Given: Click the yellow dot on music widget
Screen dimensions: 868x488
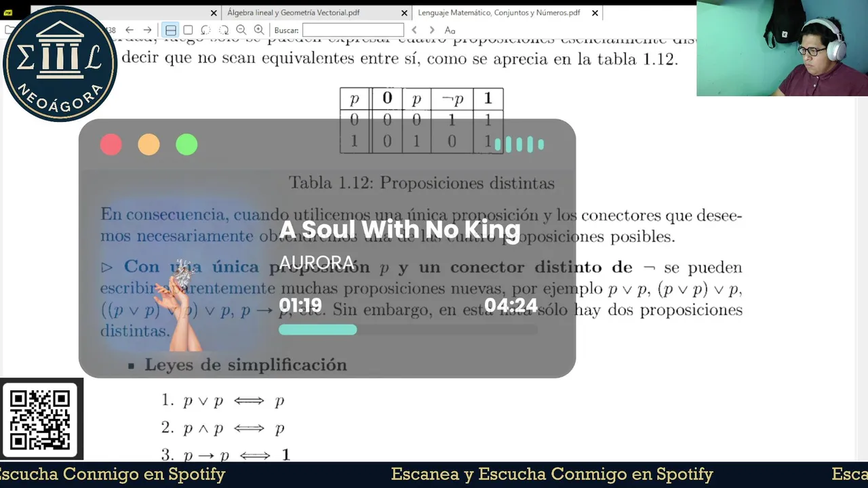Looking at the screenshot, I should [x=149, y=144].
